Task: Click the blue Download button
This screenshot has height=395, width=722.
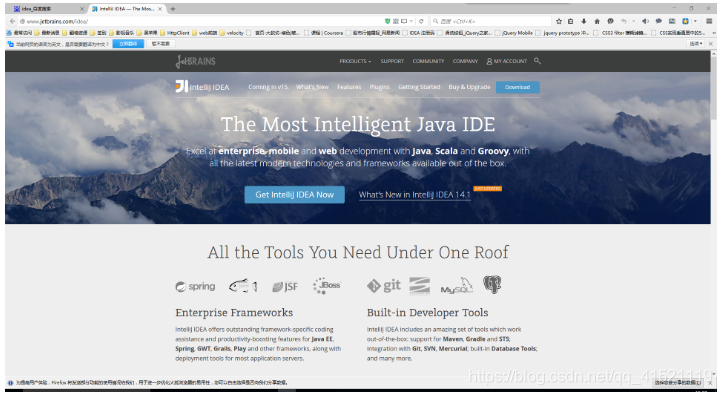Action: tap(518, 87)
